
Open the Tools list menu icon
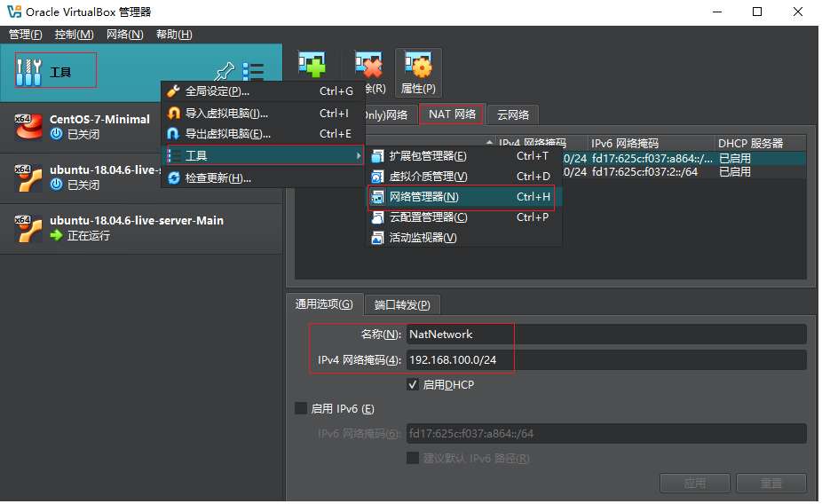coord(253,72)
